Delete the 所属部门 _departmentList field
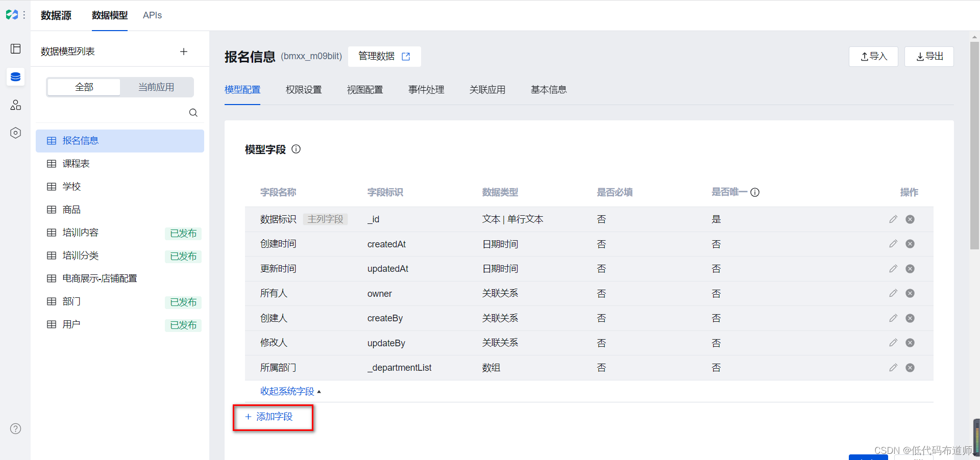Viewport: 980px width, 460px height. tap(910, 368)
